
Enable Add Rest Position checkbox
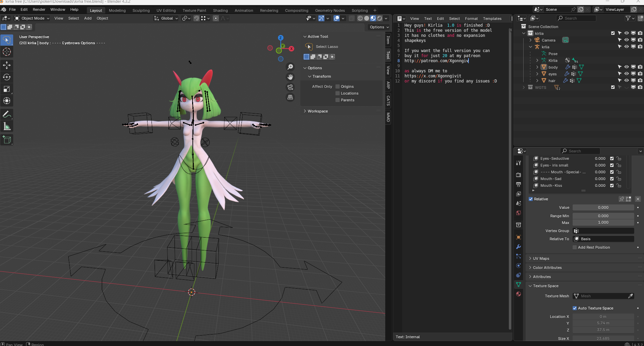click(x=575, y=247)
